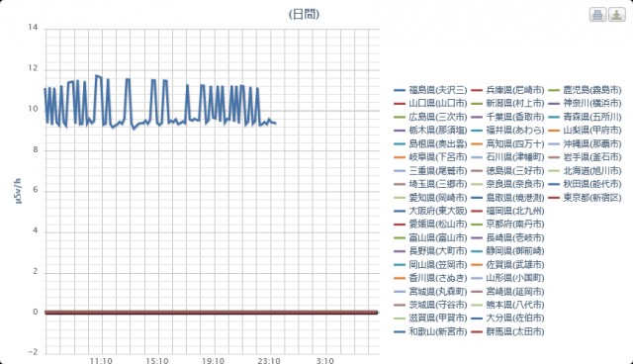Hide the 新潟県(村上市) legend series
Screen dimensions: 633x364
point(507,103)
